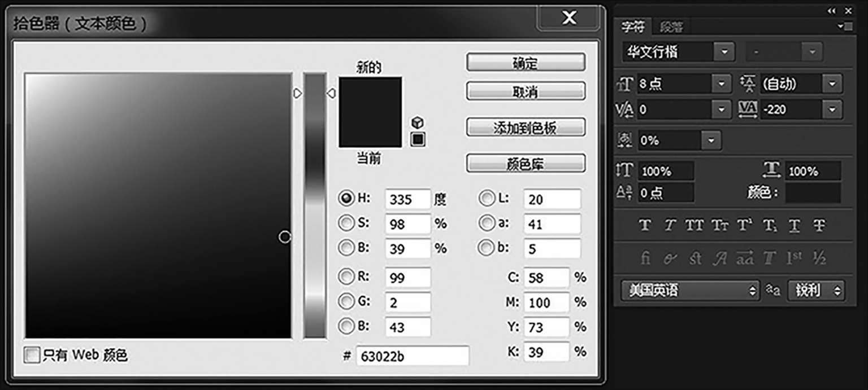
Task: Pick a color in the large color field
Action: 158,205
